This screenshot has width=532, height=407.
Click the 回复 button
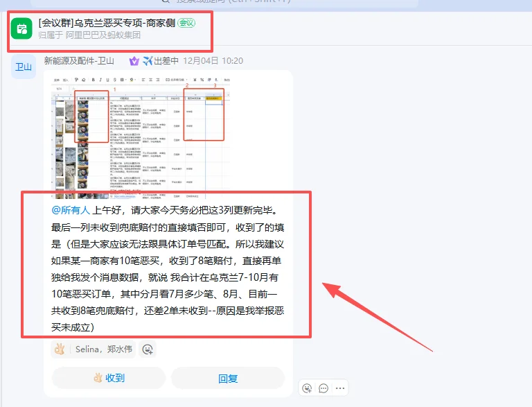coord(228,378)
